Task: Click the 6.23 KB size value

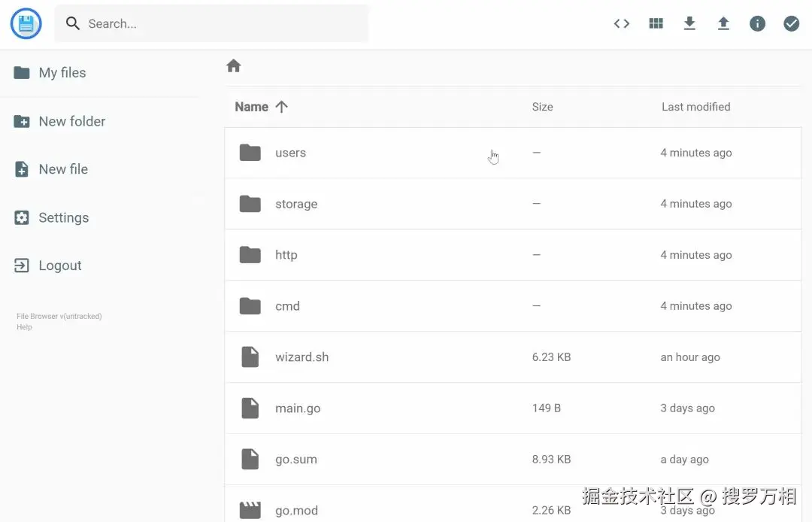Action: pyautogui.click(x=551, y=357)
